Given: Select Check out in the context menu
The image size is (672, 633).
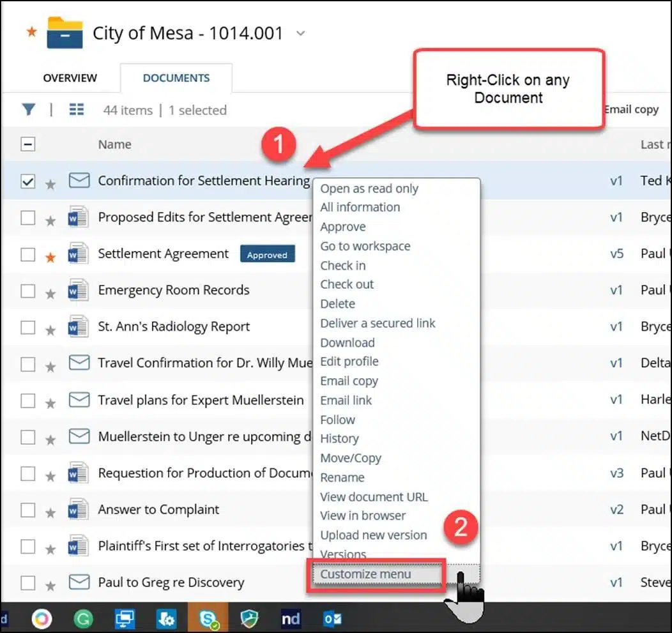Looking at the screenshot, I should pyautogui.click(x=347, y=284).
